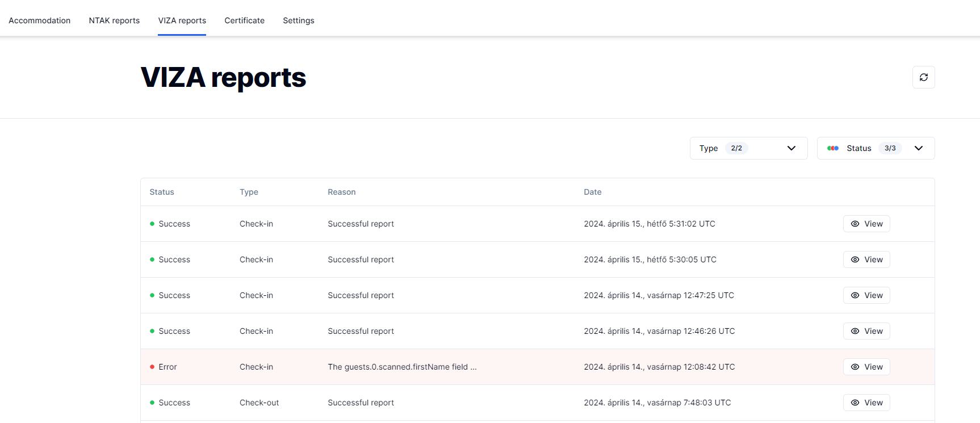The width and height of the screenshot is (980, 423).
Task: Click the red Error status dot
Action: pyautogui.click(x=152, y=367)
